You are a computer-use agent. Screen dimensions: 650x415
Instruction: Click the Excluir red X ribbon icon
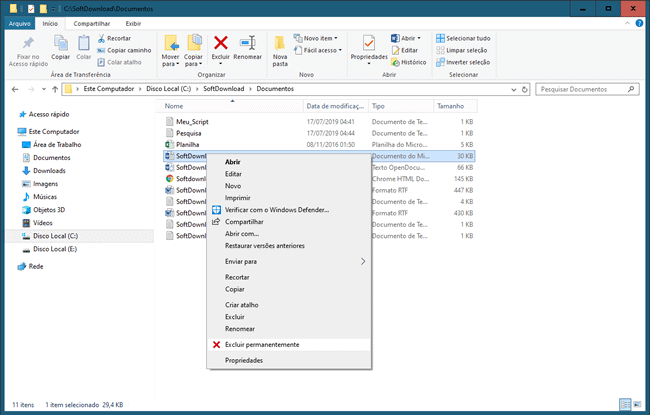click(221, 43)
